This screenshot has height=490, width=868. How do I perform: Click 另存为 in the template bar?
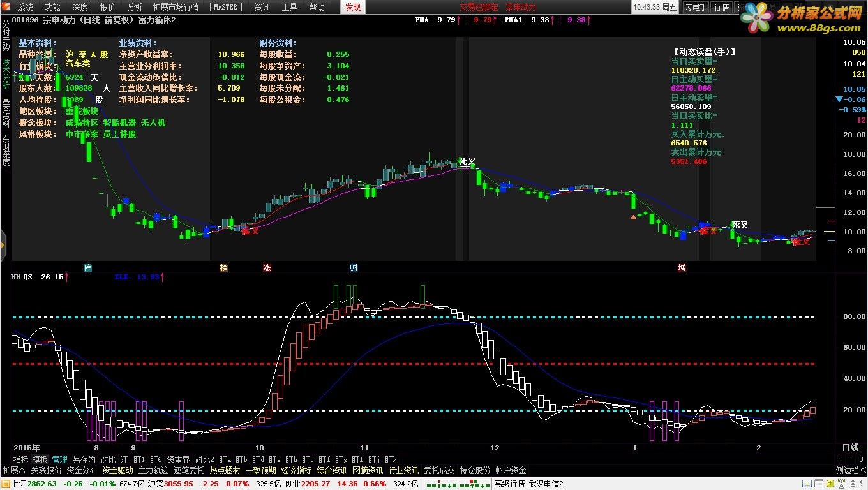(84, 459)
